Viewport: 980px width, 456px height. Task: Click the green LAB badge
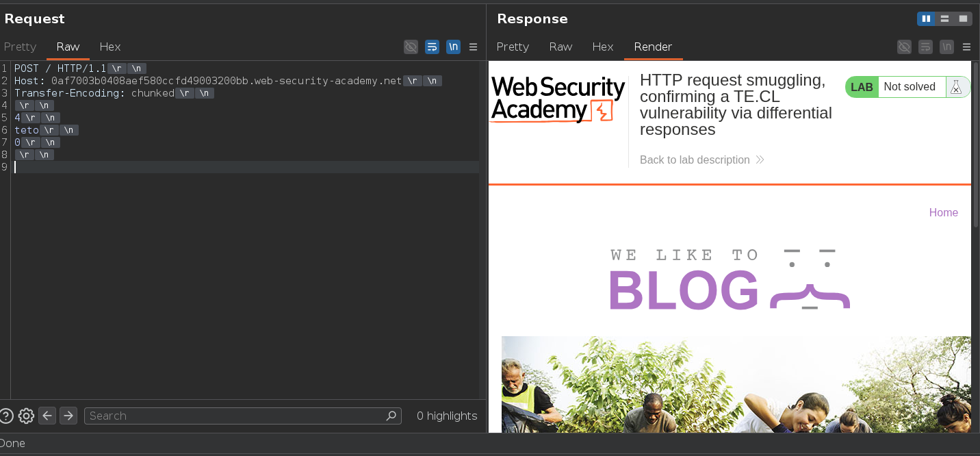pos(862,87)
